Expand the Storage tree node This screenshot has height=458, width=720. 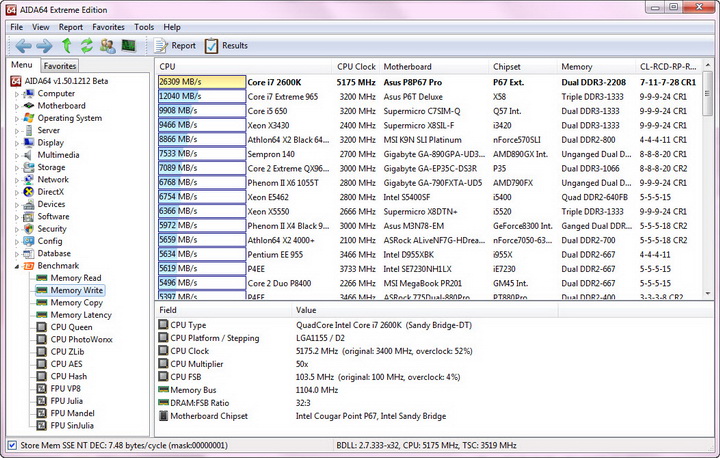coord(17,168)
